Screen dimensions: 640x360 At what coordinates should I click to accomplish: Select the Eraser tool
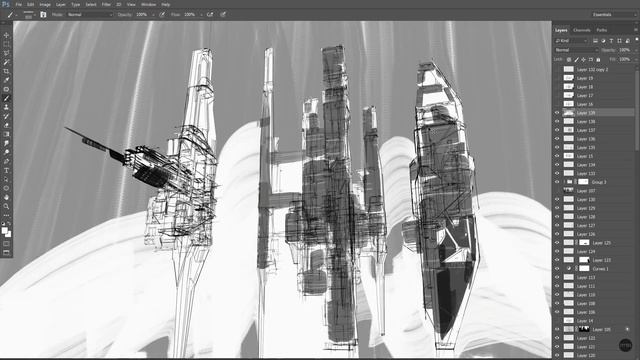[6, 125]
